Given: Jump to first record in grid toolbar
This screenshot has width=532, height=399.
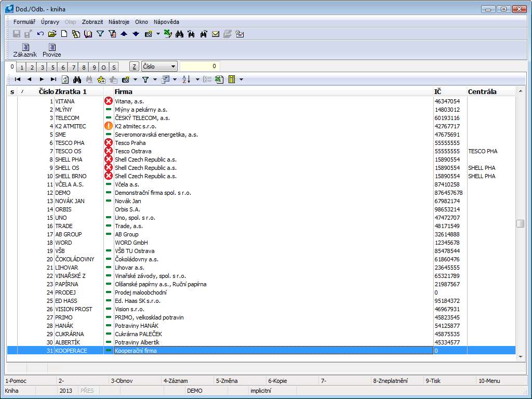Looking at the screenshot, I should pos(18,79).
